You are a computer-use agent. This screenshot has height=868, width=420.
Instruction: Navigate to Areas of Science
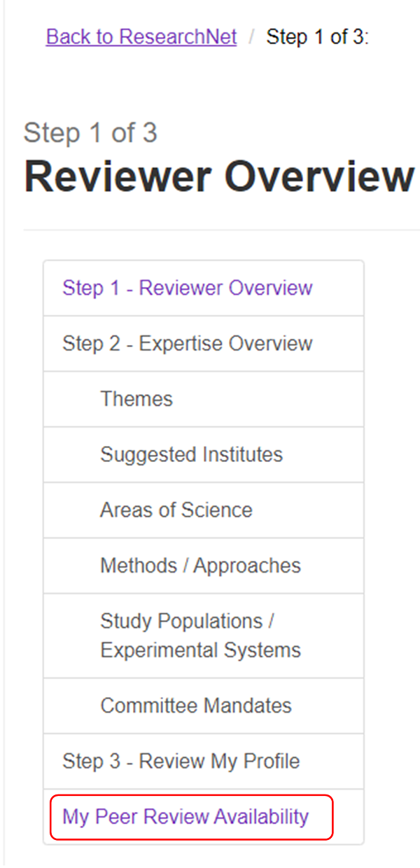(x=176, y=510)
